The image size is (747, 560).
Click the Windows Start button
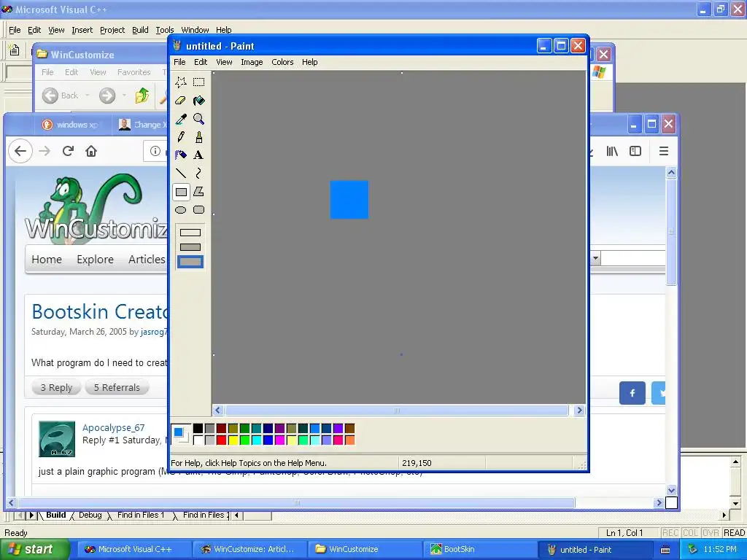(x=34, y=549)
